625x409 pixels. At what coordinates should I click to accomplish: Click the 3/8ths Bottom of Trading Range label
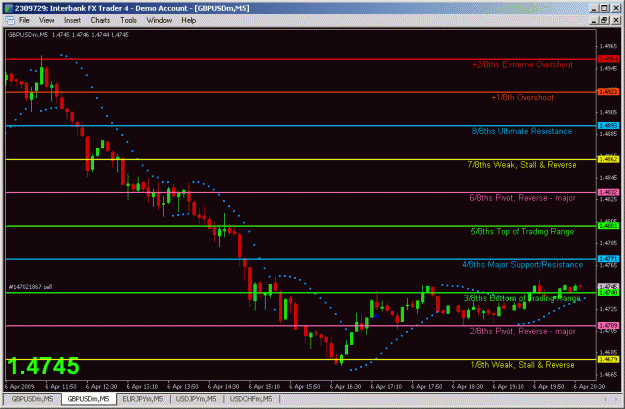coord(523,298)
